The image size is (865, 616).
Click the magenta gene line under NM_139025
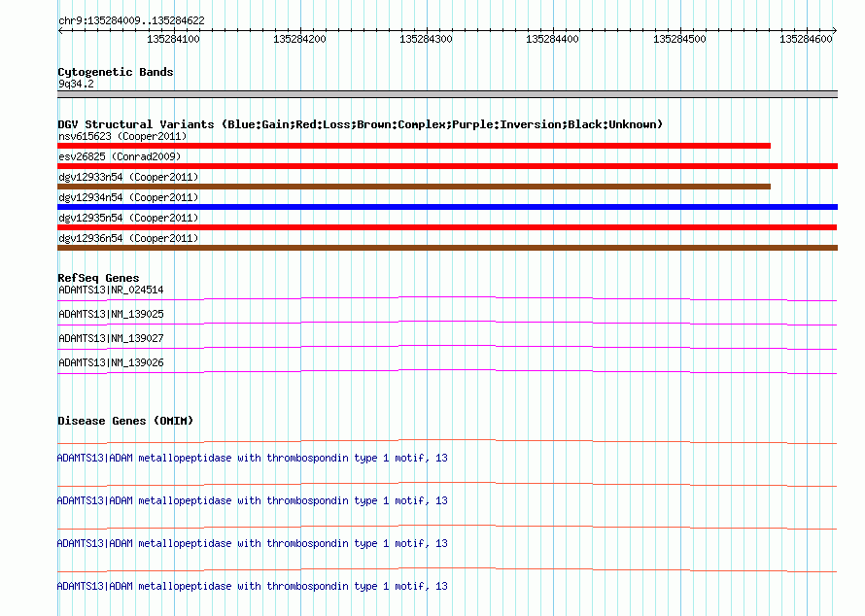click(447, 323)
